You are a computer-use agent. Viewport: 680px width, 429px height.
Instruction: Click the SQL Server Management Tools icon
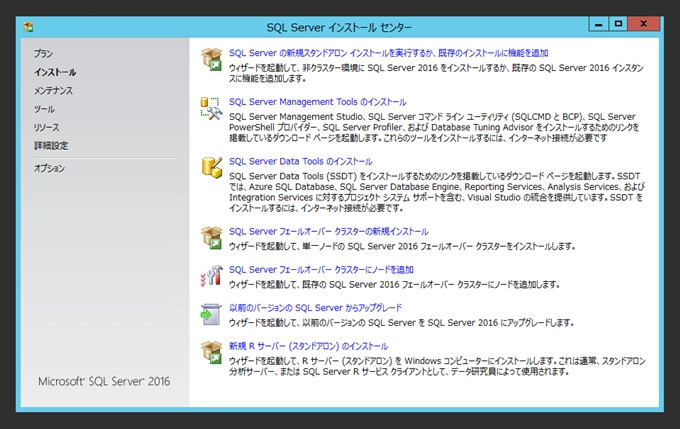[x=212, y=108]
